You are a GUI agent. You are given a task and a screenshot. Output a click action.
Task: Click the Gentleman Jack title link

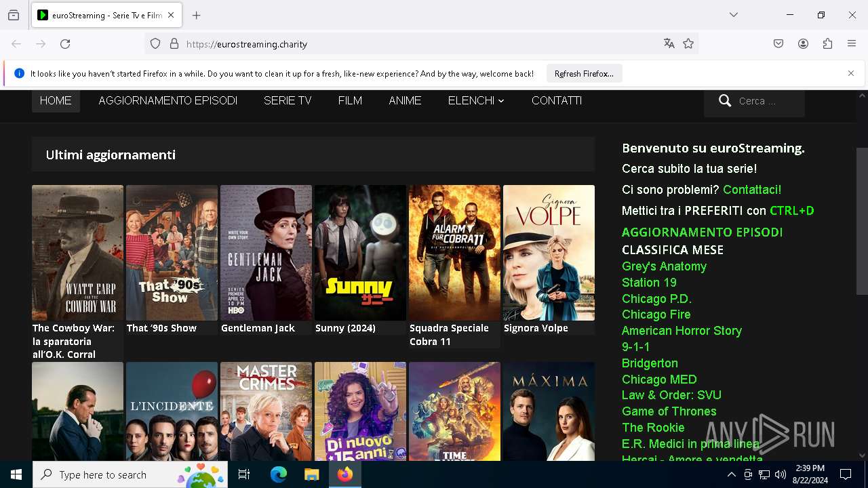tap(258, 328)
